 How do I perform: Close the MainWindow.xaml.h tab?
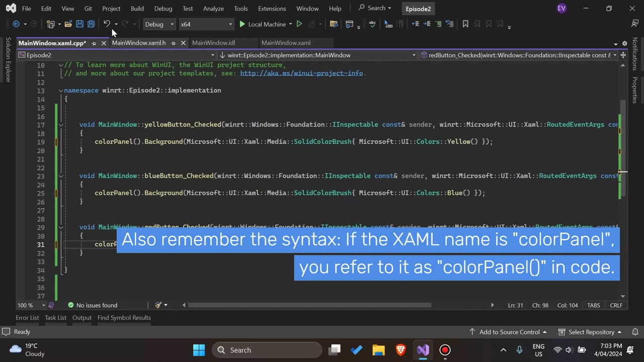tap(183, 43)
